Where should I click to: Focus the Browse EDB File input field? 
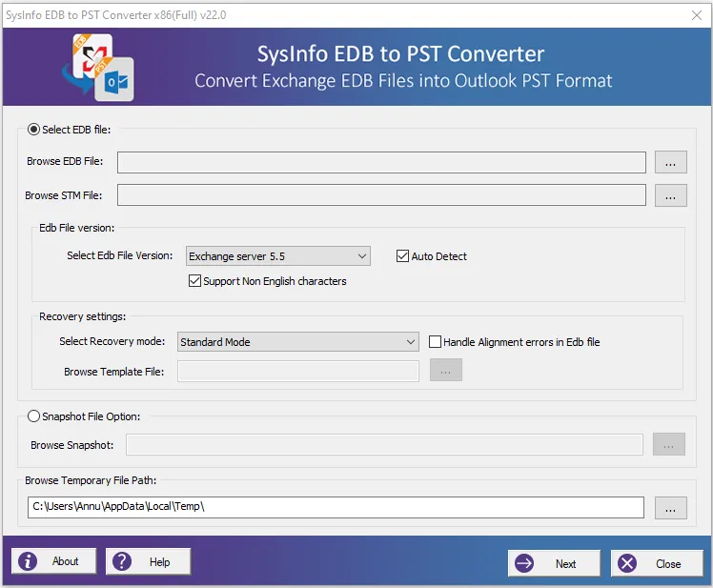(381, 162)
